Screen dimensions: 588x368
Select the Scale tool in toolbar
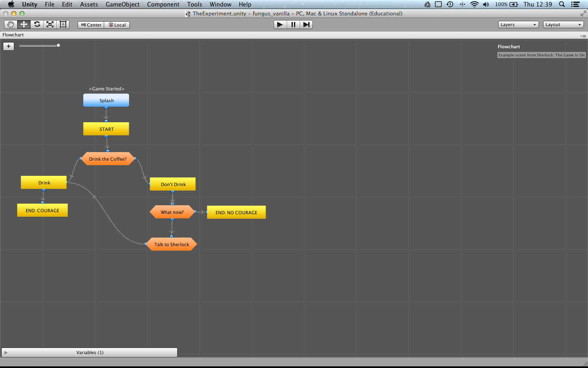(50, 25)
